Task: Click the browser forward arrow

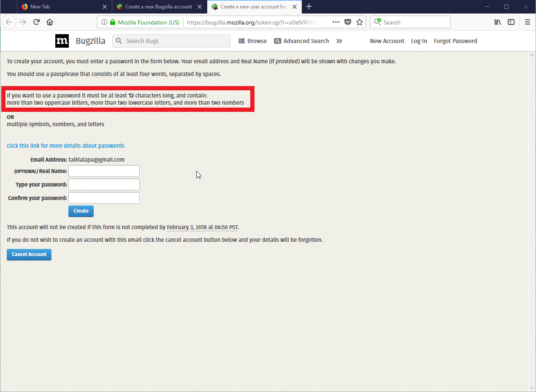Action: pyautogui.click(x=23, y=22)
